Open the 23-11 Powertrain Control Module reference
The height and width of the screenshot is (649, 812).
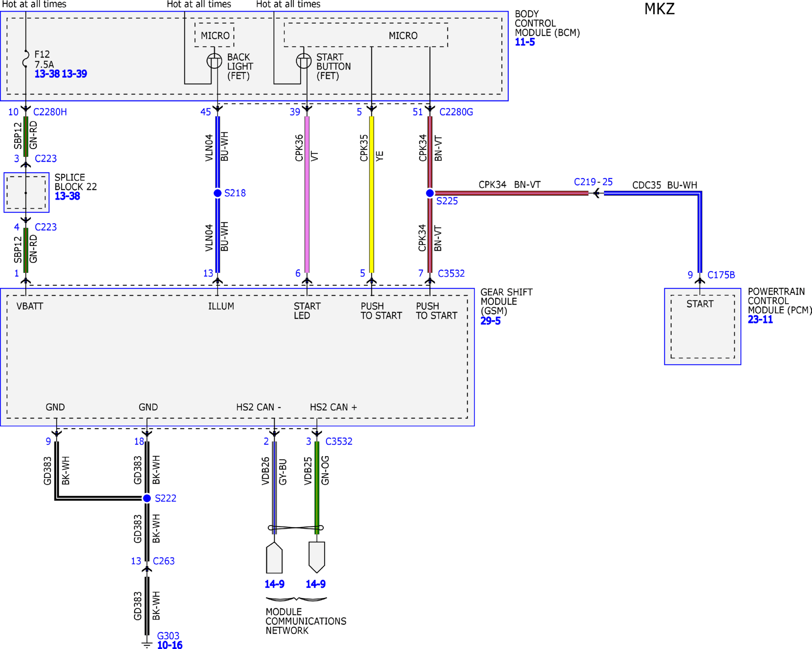(x=760, y=319)
